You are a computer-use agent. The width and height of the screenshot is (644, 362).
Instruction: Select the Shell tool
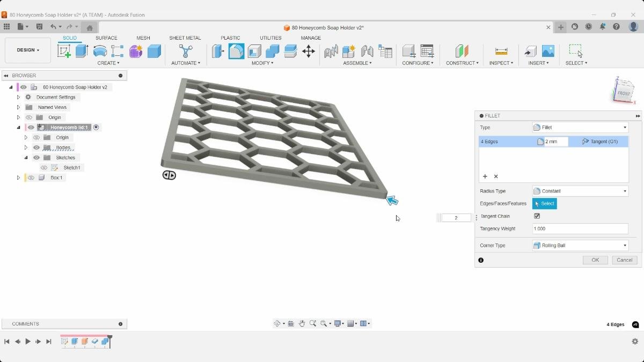[254, 51]
